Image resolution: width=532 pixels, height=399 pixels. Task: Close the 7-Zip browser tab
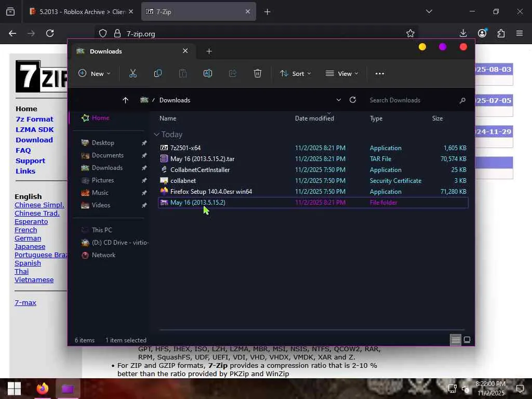point(248,11)
